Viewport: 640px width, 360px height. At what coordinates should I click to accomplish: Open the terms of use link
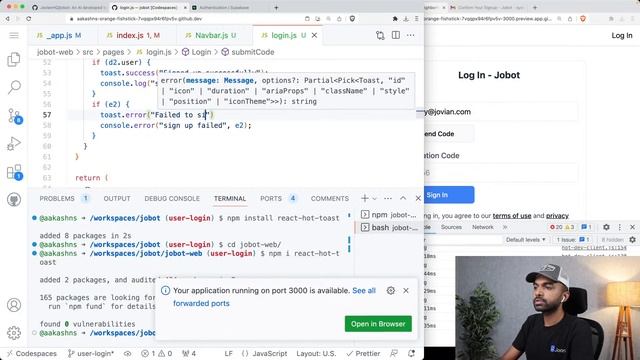click(512, 216)
